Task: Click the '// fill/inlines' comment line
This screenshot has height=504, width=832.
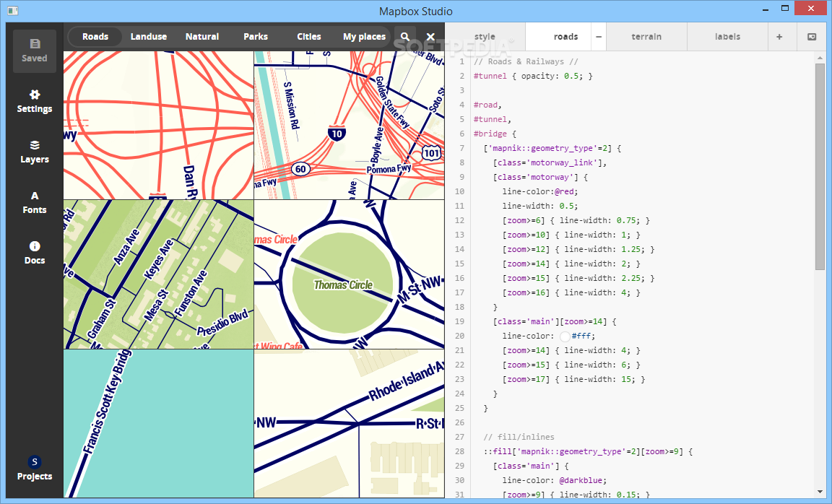Action: pyautogui.click(x=519, y=437)
